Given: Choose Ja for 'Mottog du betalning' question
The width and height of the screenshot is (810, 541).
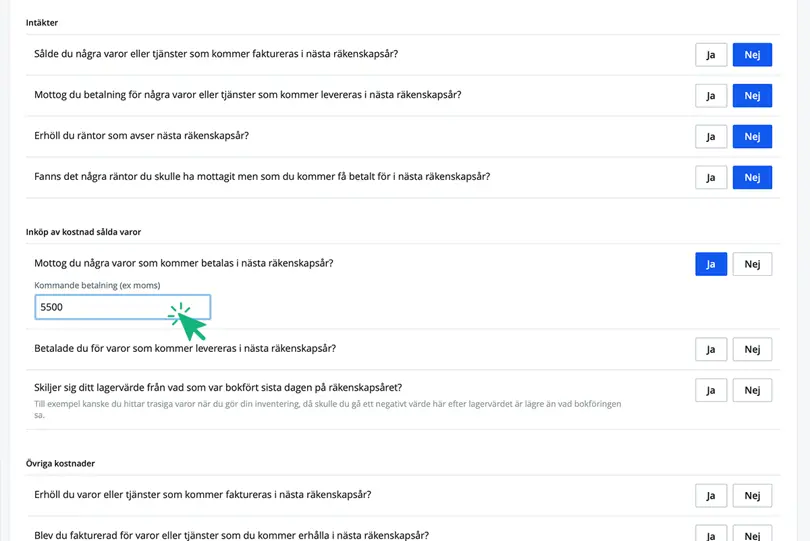Looking at the screenshot, I should [x=710, y=96].
